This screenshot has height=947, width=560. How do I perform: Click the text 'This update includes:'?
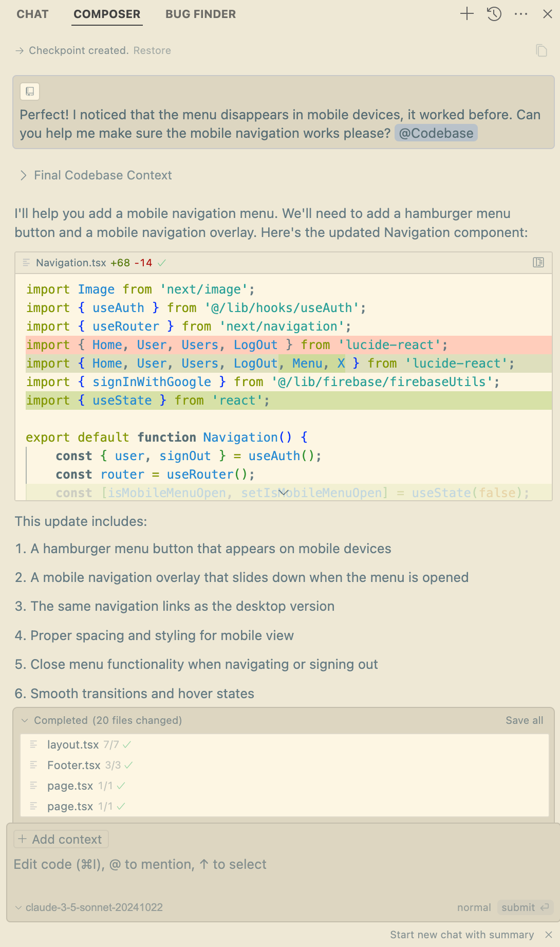pos(81,521)
